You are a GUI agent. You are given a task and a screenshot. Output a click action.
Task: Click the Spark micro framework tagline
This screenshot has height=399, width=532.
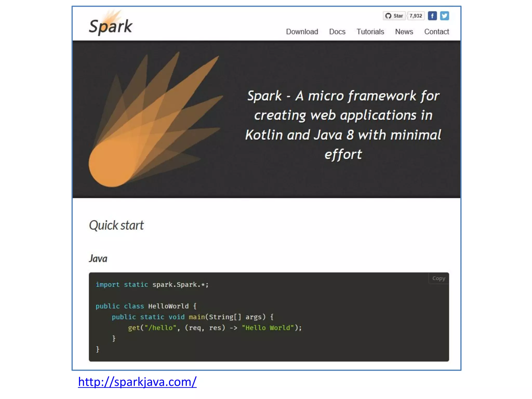point(343,125)
